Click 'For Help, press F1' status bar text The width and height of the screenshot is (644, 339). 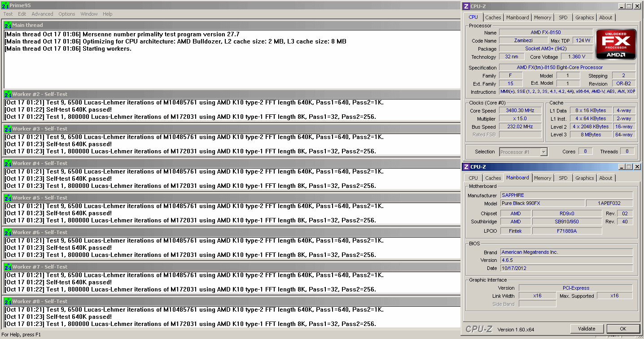click(x=21, y=335)
